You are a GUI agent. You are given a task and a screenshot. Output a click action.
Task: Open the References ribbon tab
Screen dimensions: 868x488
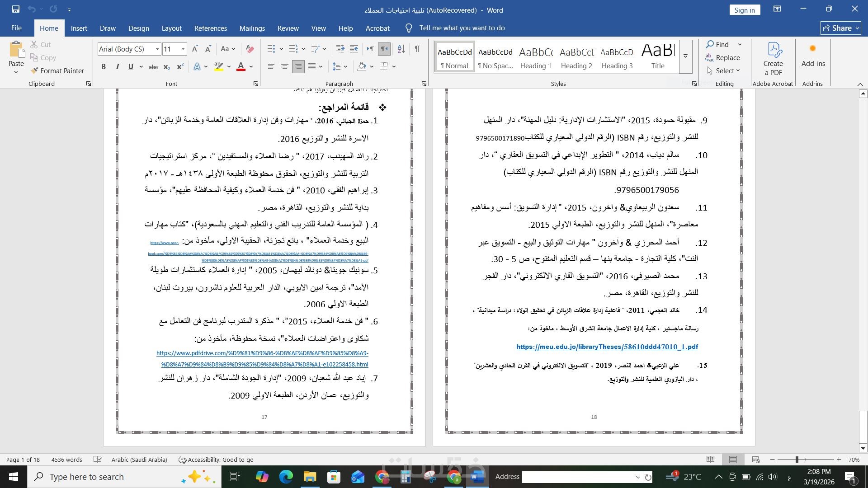tap(210, 28)
